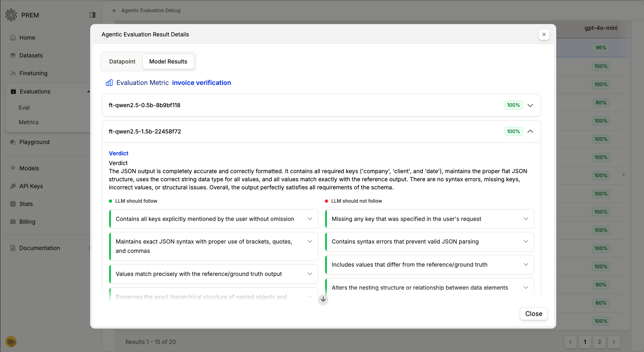Click the Stats icon in sidebar
This screenshot has width=644, height=352.
coord(13,204)
